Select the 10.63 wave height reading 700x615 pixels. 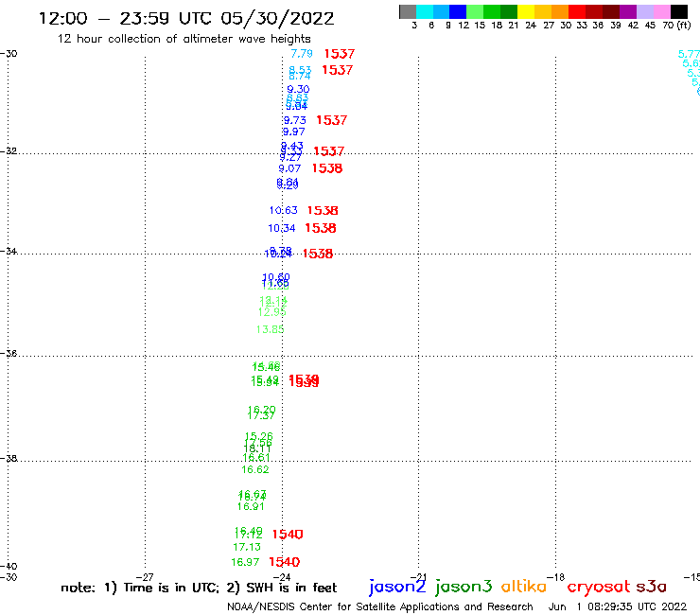click(283, 210)
